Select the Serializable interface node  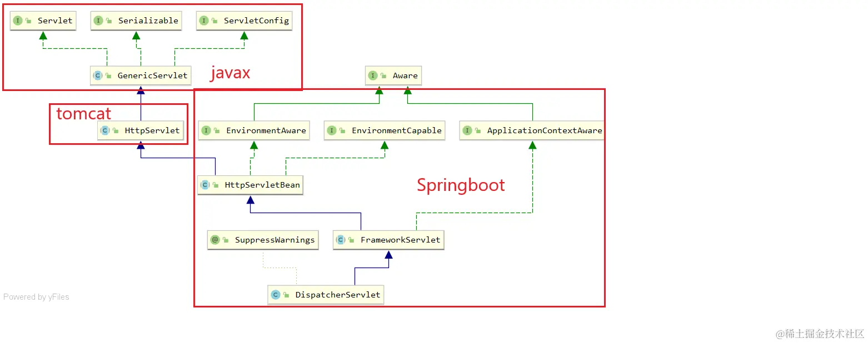click(x=136, y=21)
